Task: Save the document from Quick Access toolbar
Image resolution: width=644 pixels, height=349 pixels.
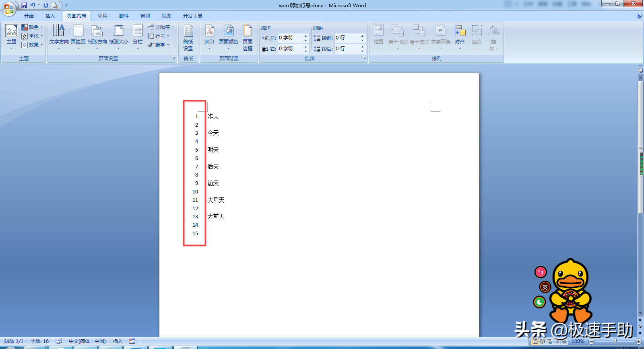Action: 24,5
